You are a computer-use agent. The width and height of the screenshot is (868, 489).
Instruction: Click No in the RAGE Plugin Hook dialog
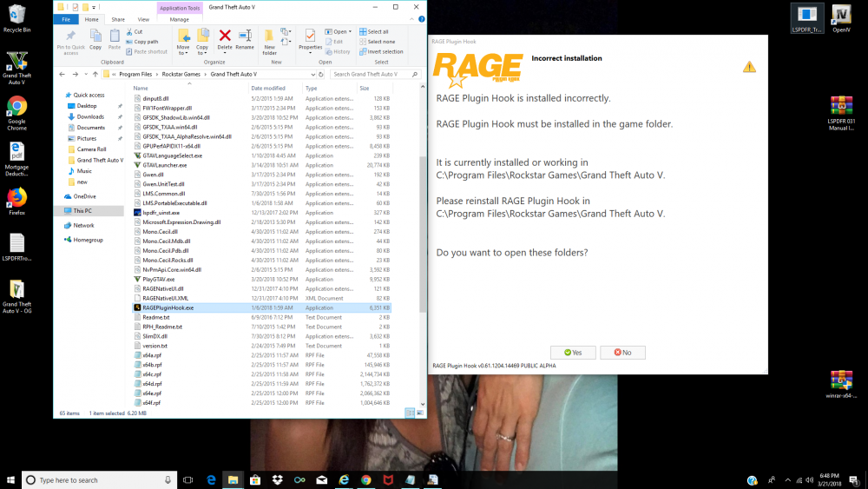(622, 353)
